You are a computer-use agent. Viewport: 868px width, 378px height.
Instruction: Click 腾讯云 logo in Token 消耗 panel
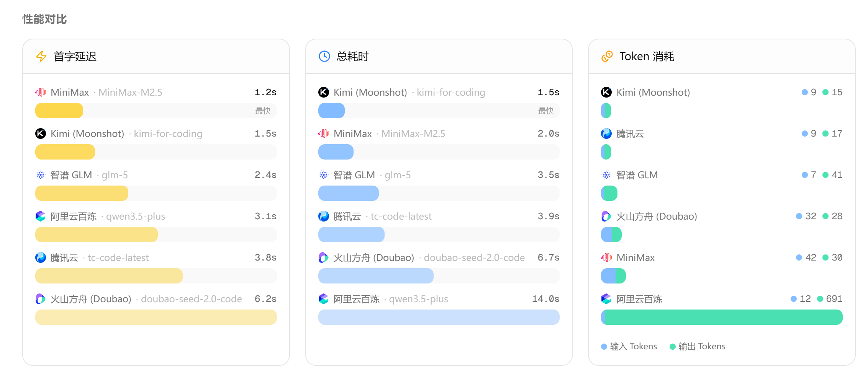[x=606, y=134]
